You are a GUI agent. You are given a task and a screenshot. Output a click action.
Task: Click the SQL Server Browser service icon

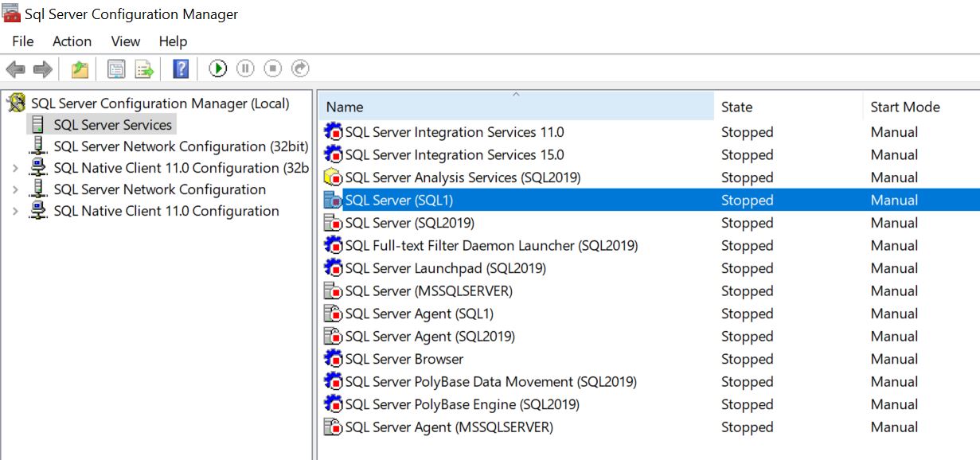click(x=333, y=359)
